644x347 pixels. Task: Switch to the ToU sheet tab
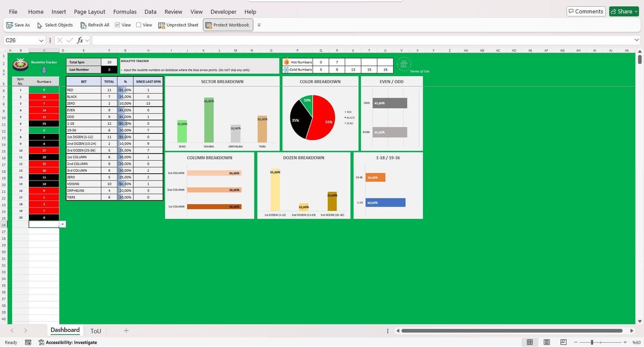(95, 331)
